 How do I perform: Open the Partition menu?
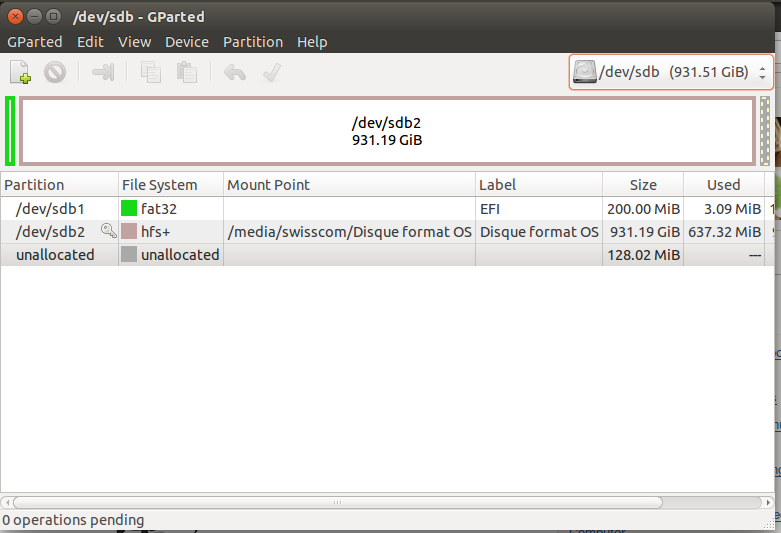[x=253, y=42]
